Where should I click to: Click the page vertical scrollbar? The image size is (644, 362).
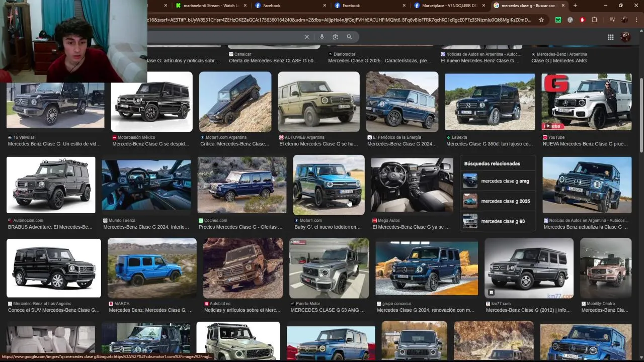click(x=641, y=116)
